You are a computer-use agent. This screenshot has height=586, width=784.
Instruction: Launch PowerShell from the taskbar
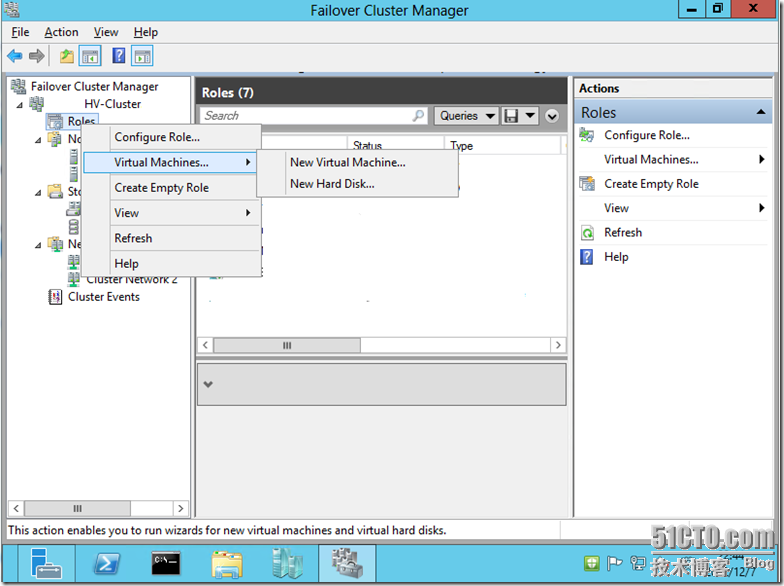[x=107, y=564]
